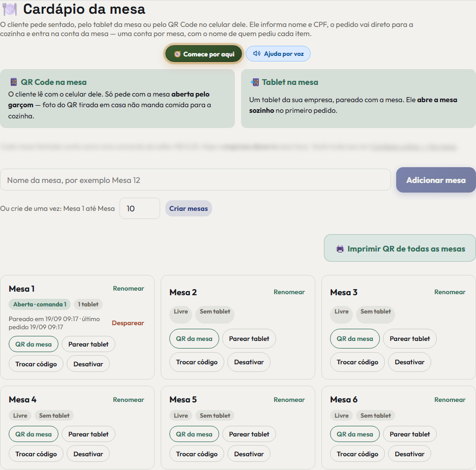Open Ajuda por voz
The image size is (476, 470).
(x=278, y=54)
